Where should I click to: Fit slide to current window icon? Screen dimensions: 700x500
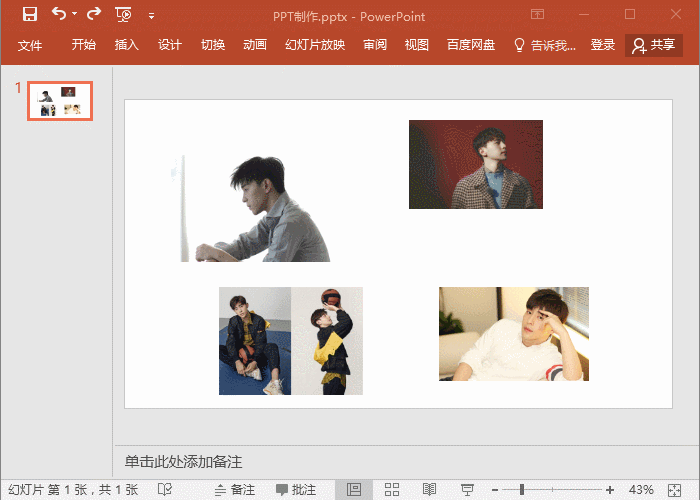(675, 490)
